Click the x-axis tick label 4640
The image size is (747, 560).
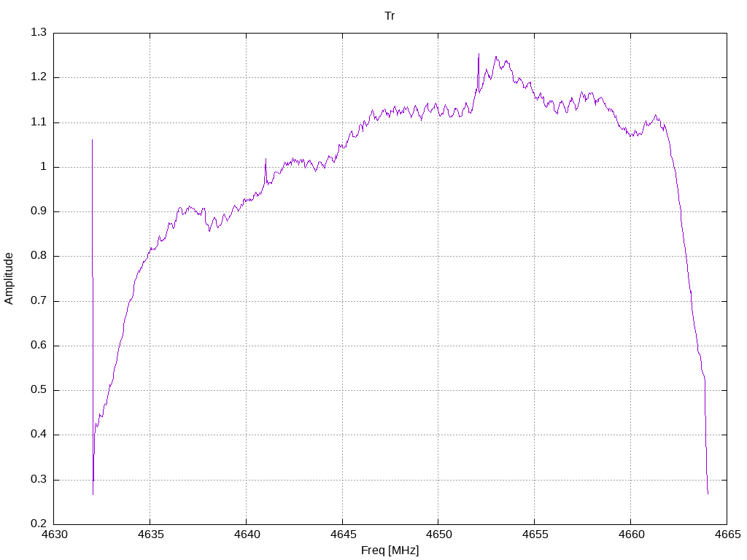tap(247, 534)
